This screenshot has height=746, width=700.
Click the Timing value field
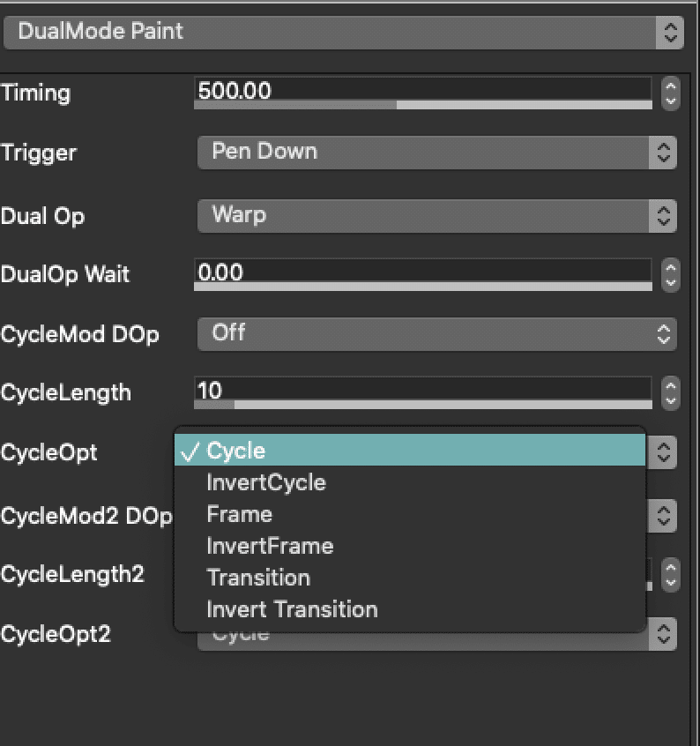pos(423,89)
